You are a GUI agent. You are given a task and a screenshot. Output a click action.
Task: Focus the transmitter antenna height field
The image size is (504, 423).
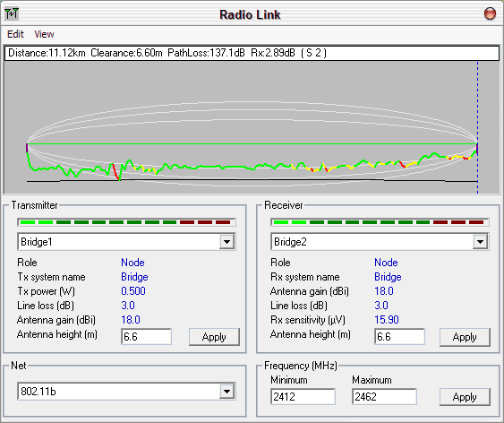146,337
